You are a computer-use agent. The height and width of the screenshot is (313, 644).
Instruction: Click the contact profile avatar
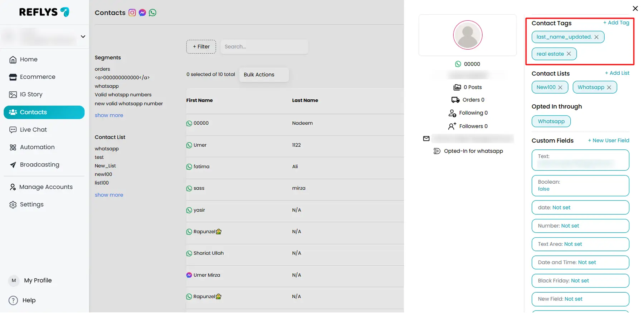[x=468, y=35]
